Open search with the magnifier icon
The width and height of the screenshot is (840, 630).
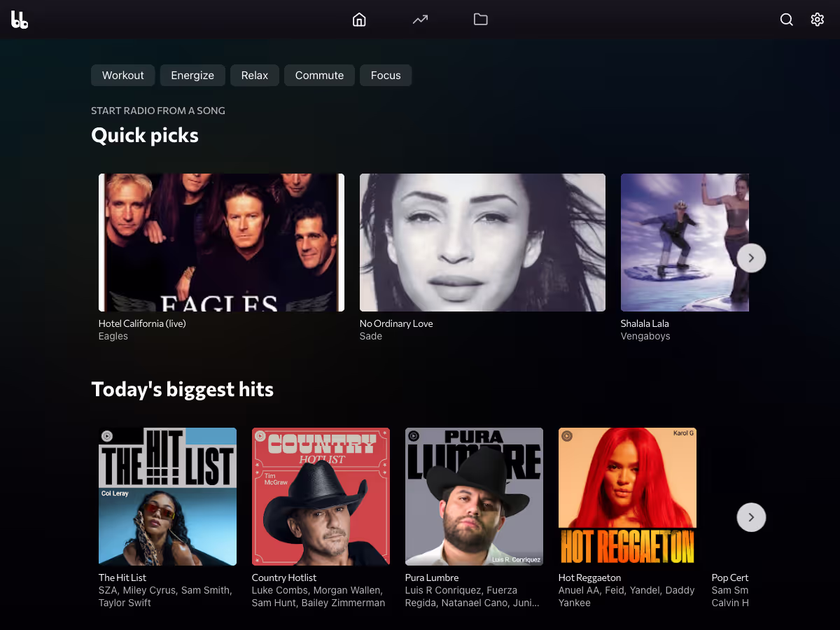(787, 20)
